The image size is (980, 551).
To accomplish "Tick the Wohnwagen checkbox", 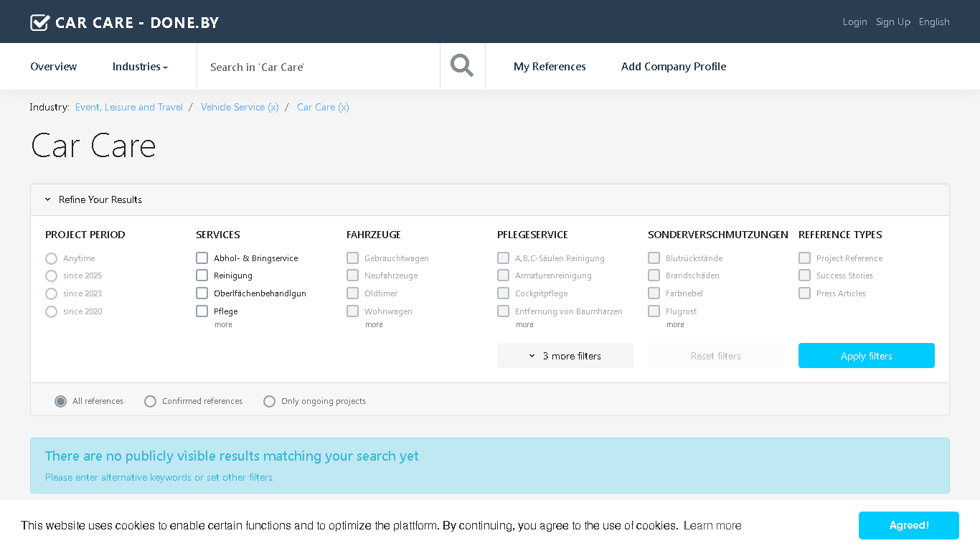I will [352, 311].
